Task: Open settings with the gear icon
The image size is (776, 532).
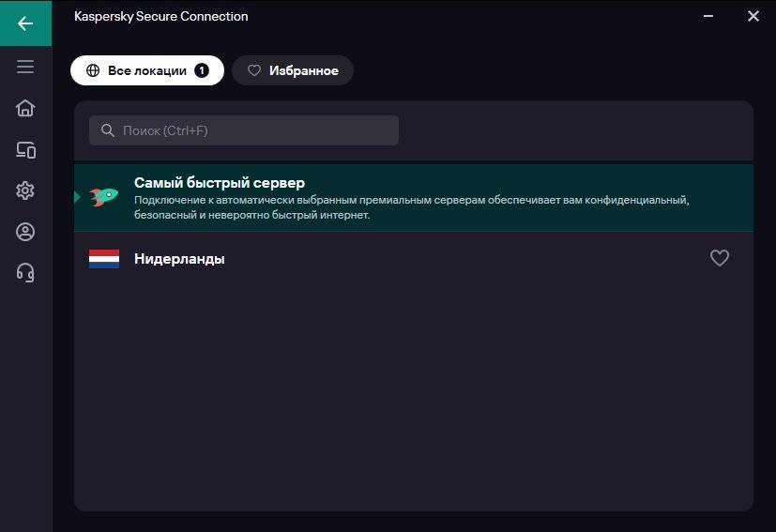Action: [25, 190]
